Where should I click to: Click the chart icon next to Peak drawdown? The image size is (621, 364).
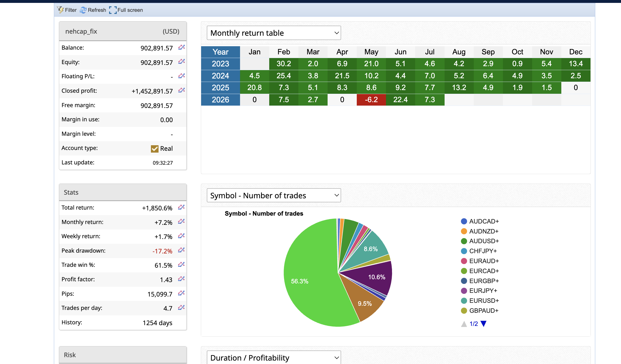pos(181,250)
